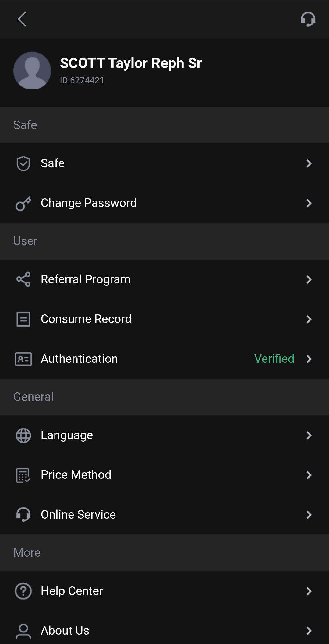This screenshot has height=644, width=329.
Task: Expand the Language row chevron
Action: click(x=309, y=436)
